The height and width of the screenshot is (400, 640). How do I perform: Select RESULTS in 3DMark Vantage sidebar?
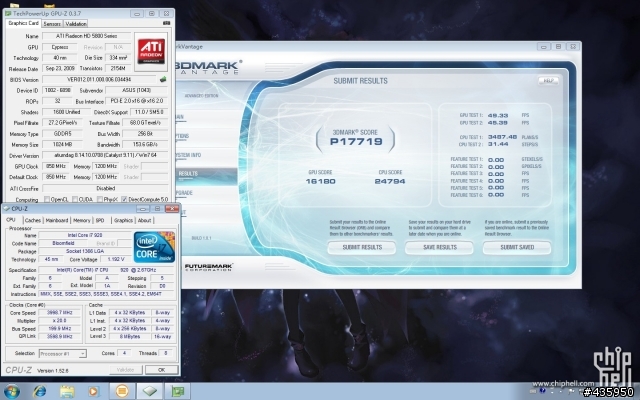click(x=207, y=174)
